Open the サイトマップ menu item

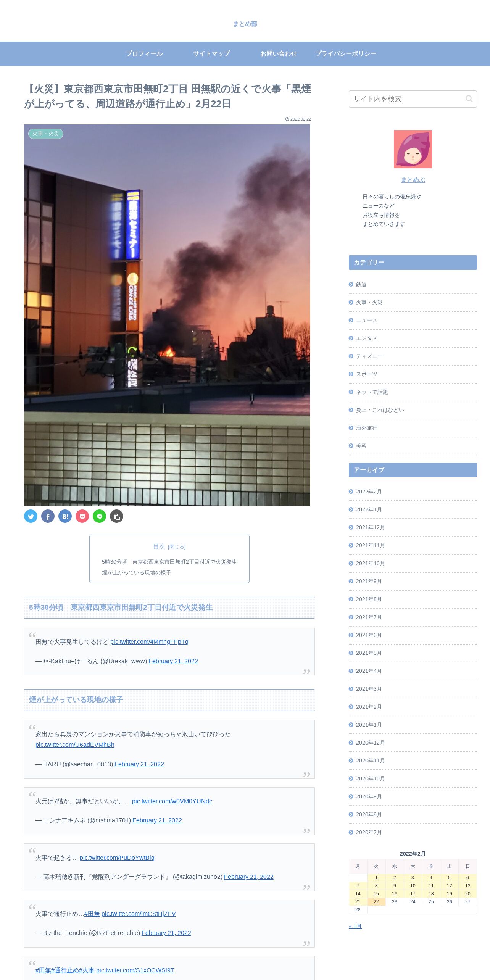tap(211, 54)
